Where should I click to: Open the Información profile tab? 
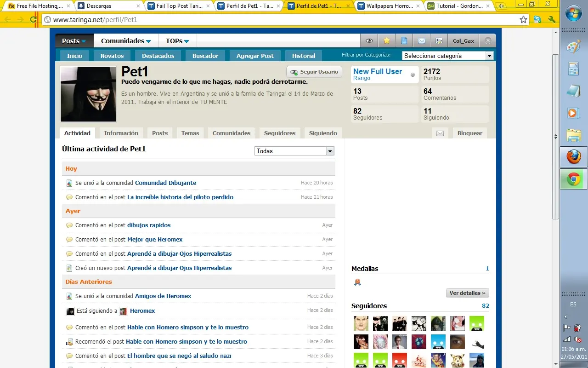[121, 133]
